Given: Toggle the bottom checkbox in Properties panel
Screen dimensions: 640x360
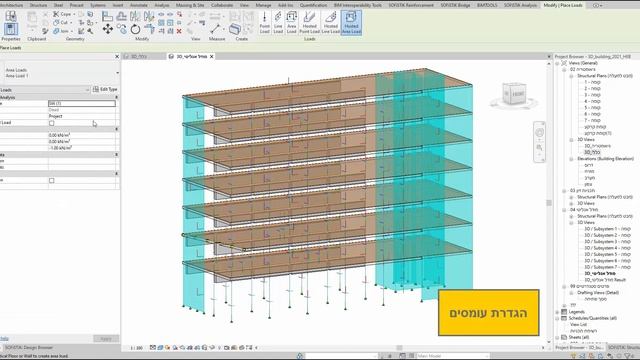Looking at the screenshot, I should click(x=51, y=180).
